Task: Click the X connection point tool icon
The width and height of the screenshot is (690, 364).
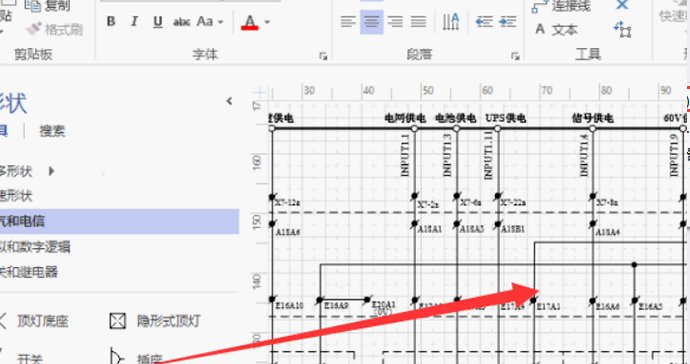Action: pyautogui.click(x=622, y=5)
